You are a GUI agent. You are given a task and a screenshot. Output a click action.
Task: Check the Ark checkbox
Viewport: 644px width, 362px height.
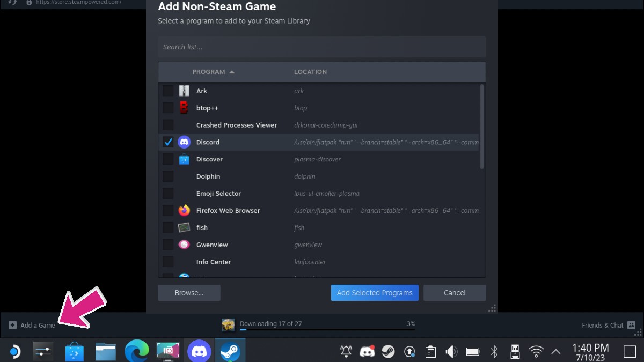pos(168,91)
